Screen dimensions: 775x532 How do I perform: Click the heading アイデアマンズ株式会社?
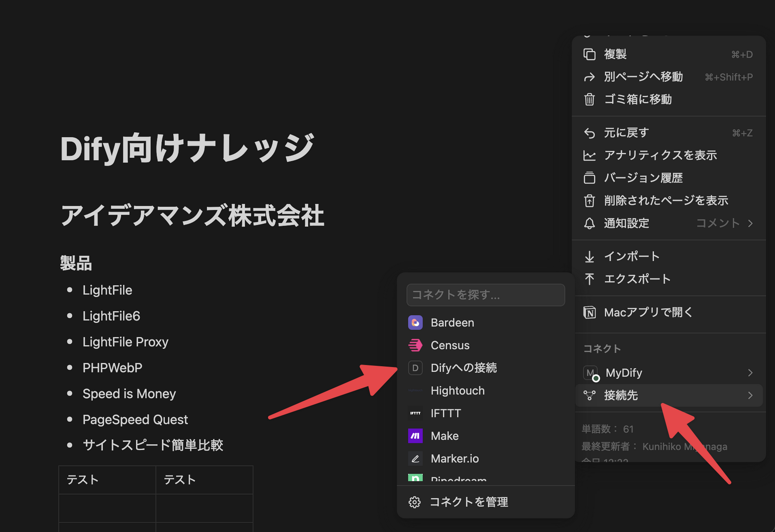(192, 215)
